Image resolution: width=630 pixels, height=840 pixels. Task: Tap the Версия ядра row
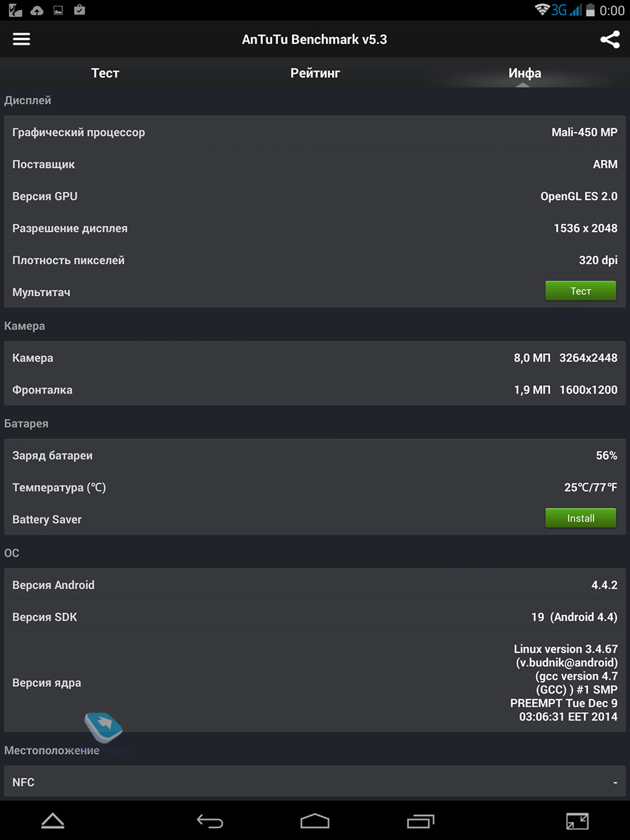click(x=315, y=682)
